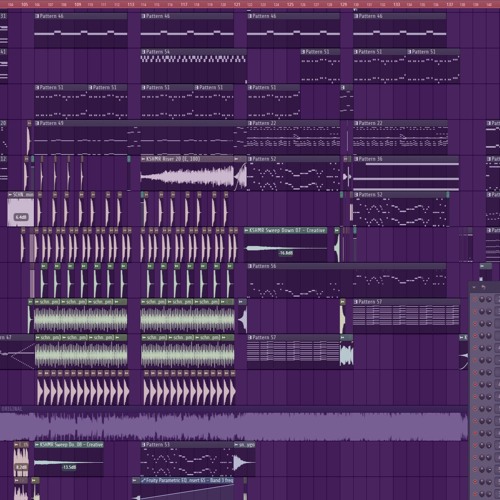500x500 pixels.
Task: Jump to bar 117 on the timeline ruler
Action: coord(184,4)
